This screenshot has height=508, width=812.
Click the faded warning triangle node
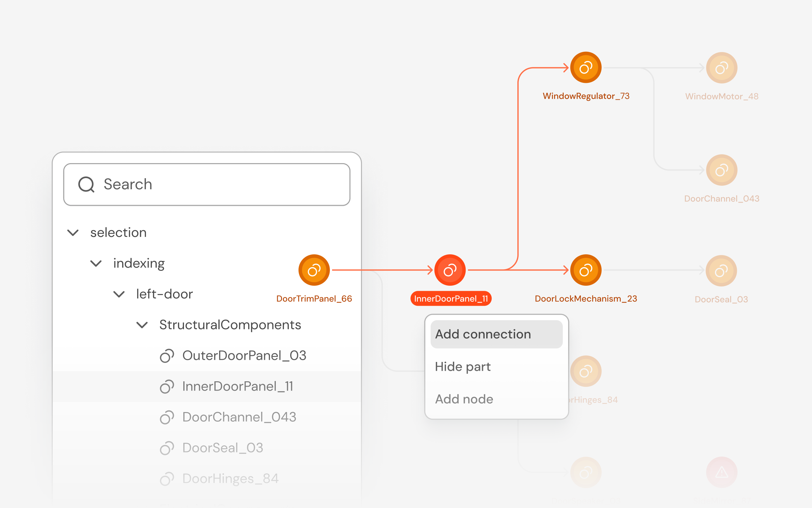[722, 472]
